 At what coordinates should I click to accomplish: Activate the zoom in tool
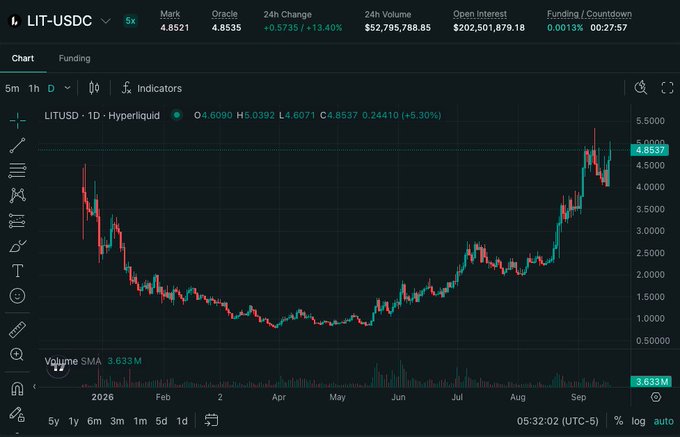click(x=17, y=355)
